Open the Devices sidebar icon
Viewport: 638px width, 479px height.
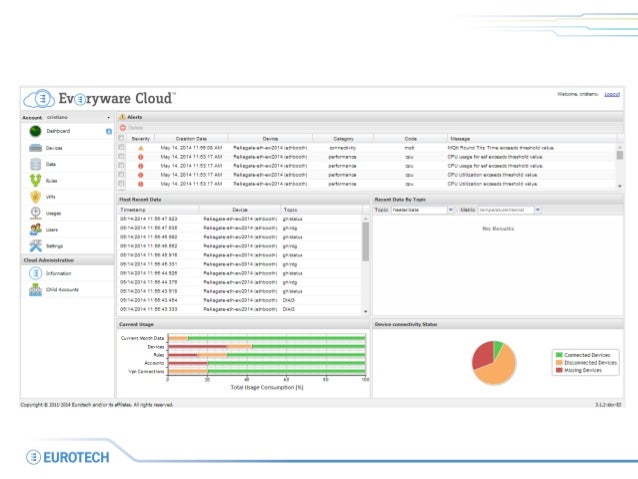click(x=35, y=148)
